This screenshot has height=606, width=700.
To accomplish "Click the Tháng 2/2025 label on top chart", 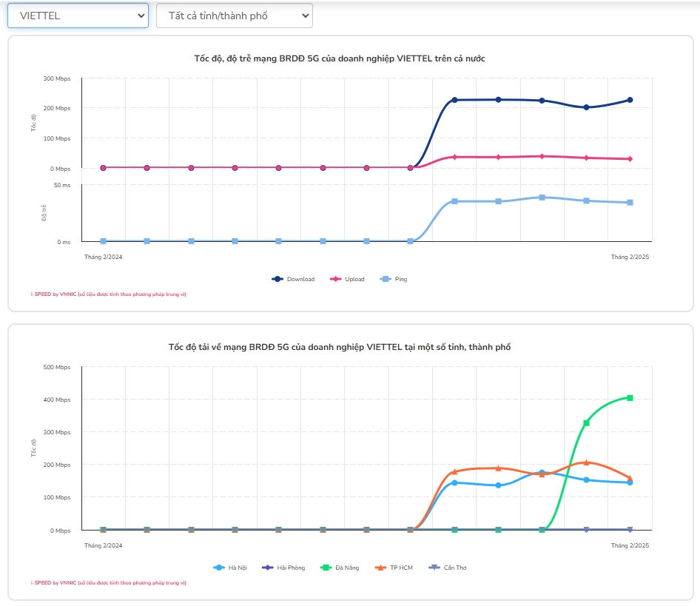I will (x=630, y=257).
